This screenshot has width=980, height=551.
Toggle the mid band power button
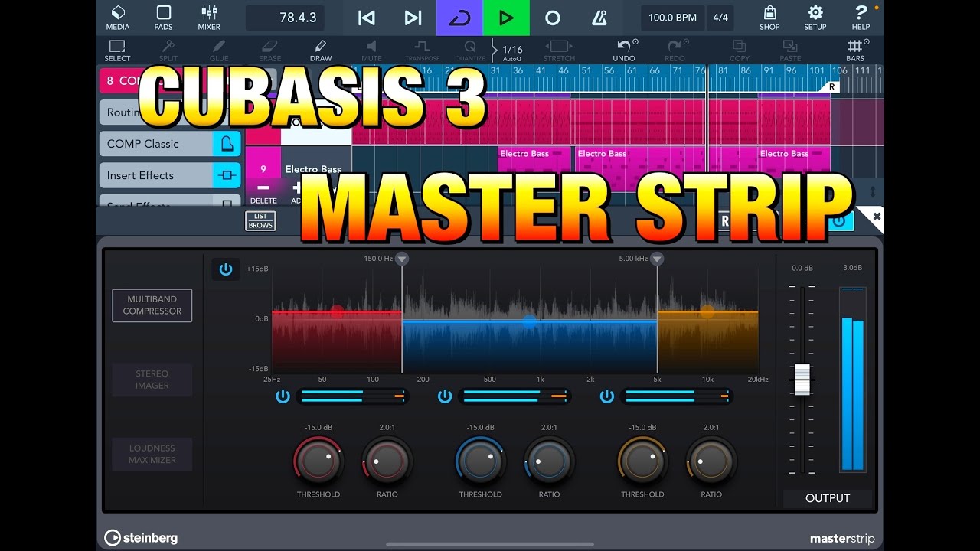445,396
